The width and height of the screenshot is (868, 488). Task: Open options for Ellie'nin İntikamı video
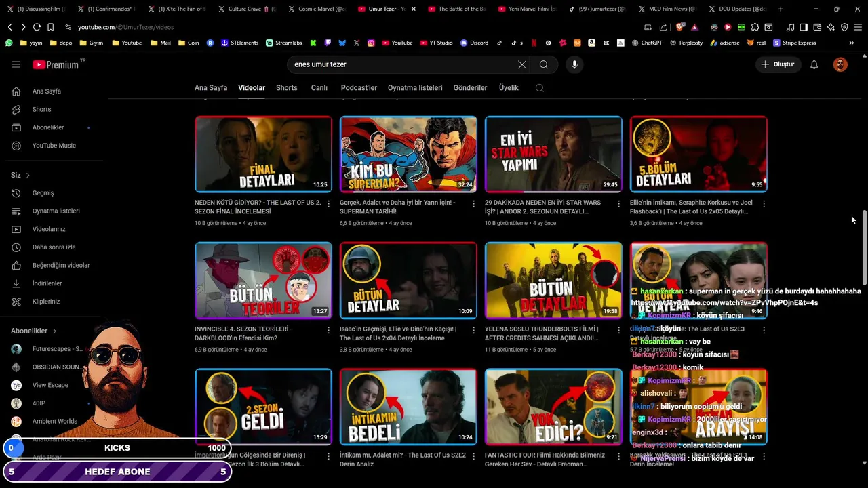point(764,203)
